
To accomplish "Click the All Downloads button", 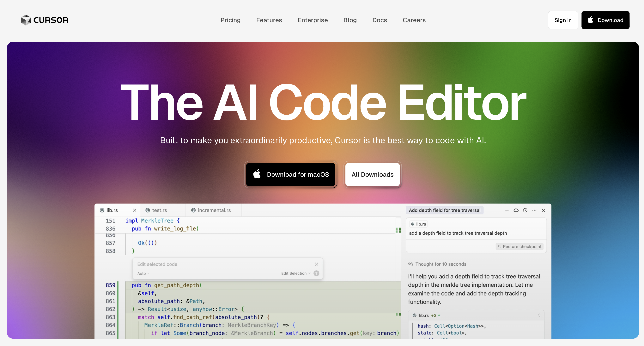I will coord(372,175).
